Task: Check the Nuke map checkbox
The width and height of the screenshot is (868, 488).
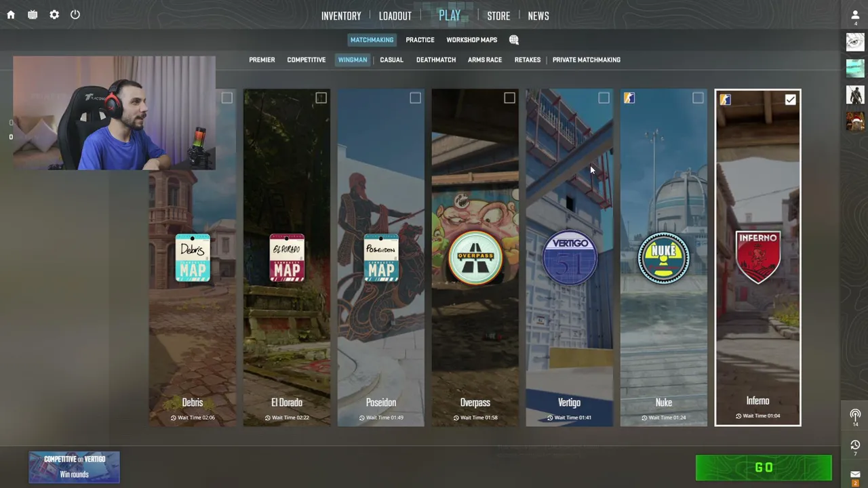Action: click(698, 98)
